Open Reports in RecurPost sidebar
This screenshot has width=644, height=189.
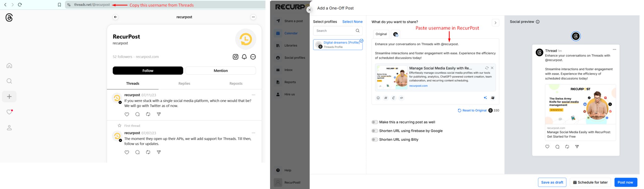coord(290,82)
